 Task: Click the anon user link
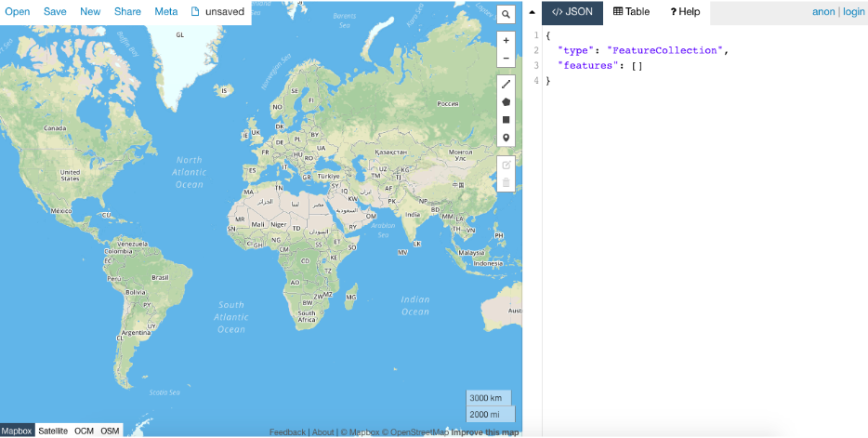pyautogui.click(x=823, y=12)
